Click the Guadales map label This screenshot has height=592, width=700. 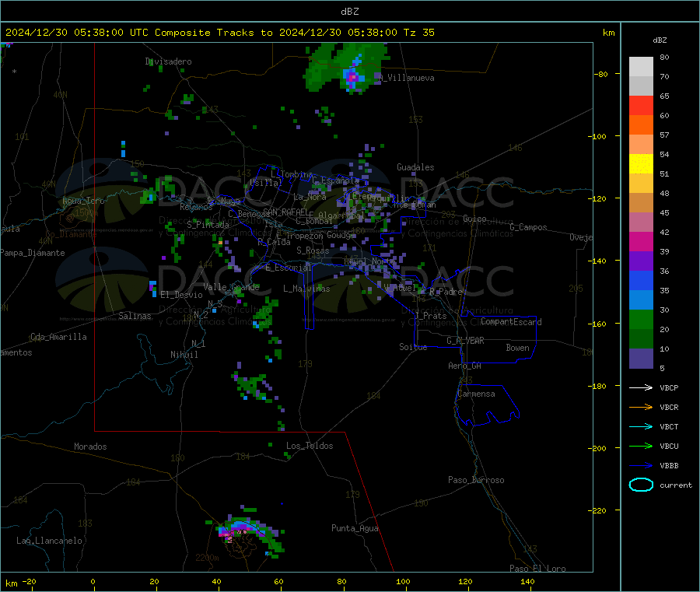(415, 167)
